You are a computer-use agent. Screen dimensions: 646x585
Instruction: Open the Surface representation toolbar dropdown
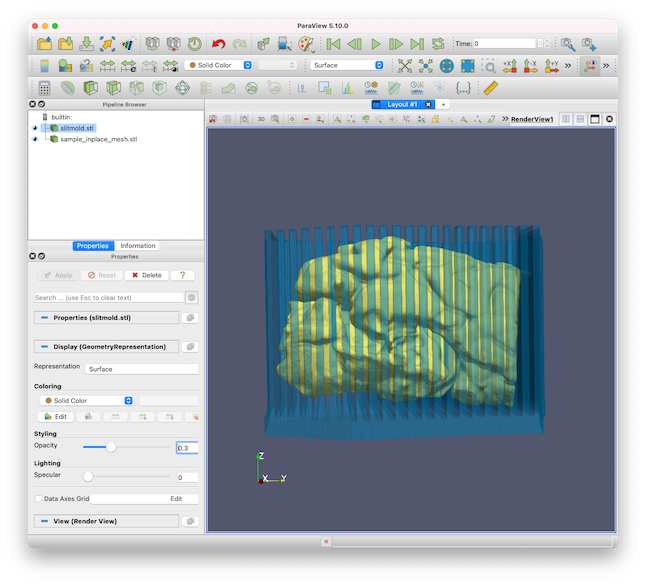tap(347, 65)
